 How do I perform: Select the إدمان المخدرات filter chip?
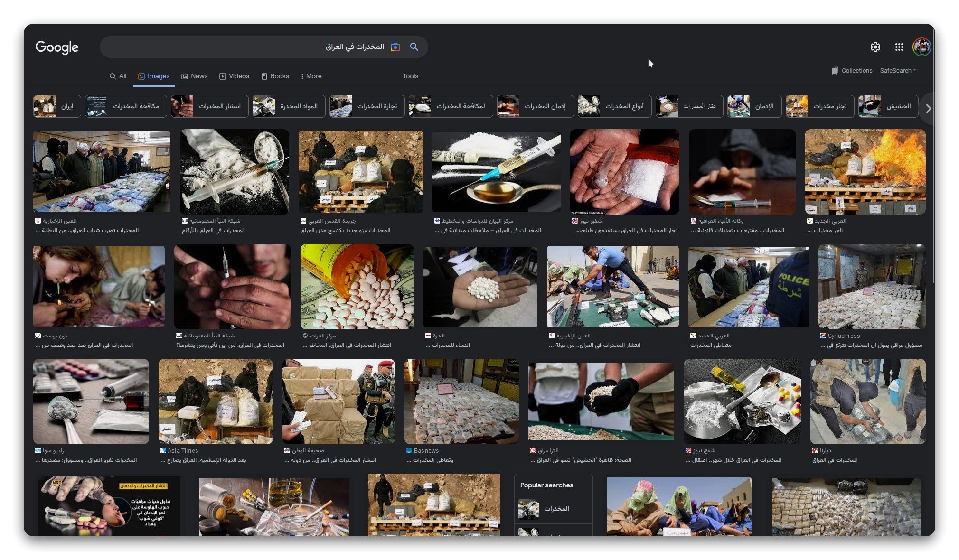535,106
